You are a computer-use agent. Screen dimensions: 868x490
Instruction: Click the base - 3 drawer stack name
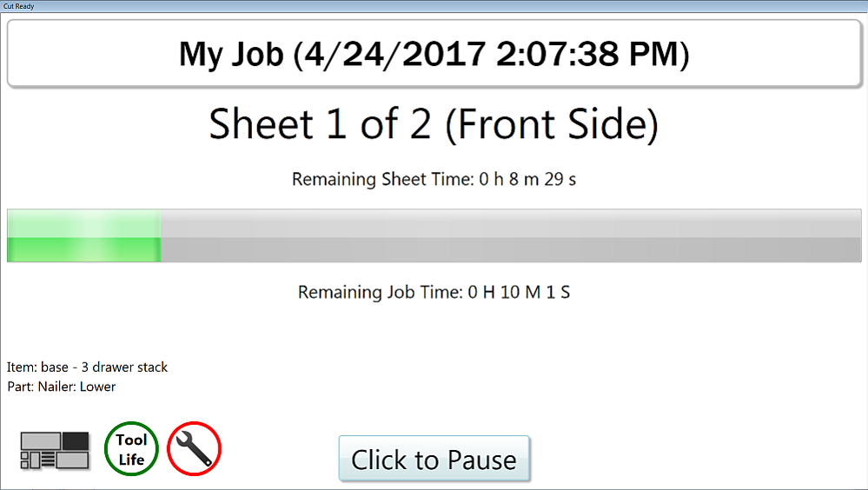pos(104,367)
